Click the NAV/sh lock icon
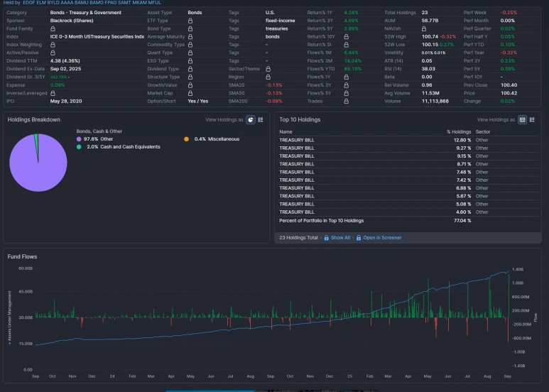 (x=424, y=28)
